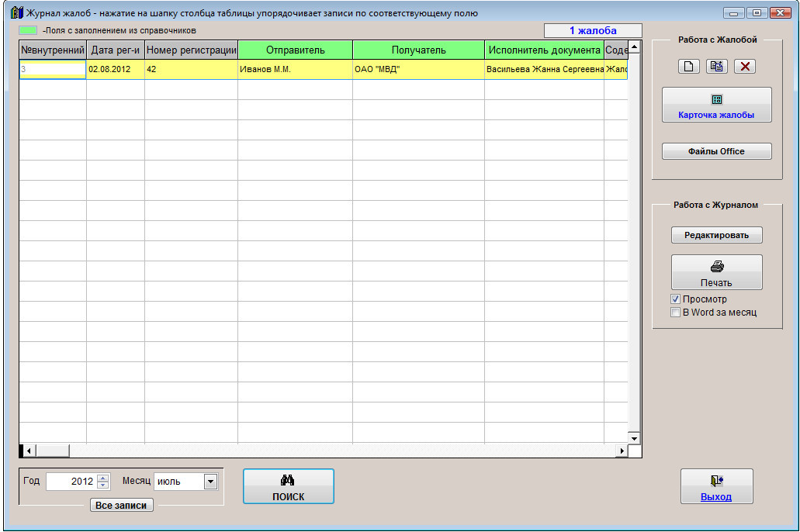The height and width of the screenshot is (532, 800).
Task: Select the registration number cell 42
Action: click(192, 69)
